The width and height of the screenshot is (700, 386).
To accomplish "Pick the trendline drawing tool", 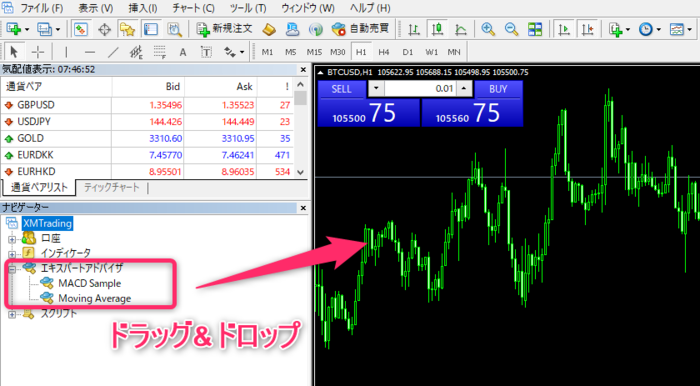I will (x=113, y=52).
